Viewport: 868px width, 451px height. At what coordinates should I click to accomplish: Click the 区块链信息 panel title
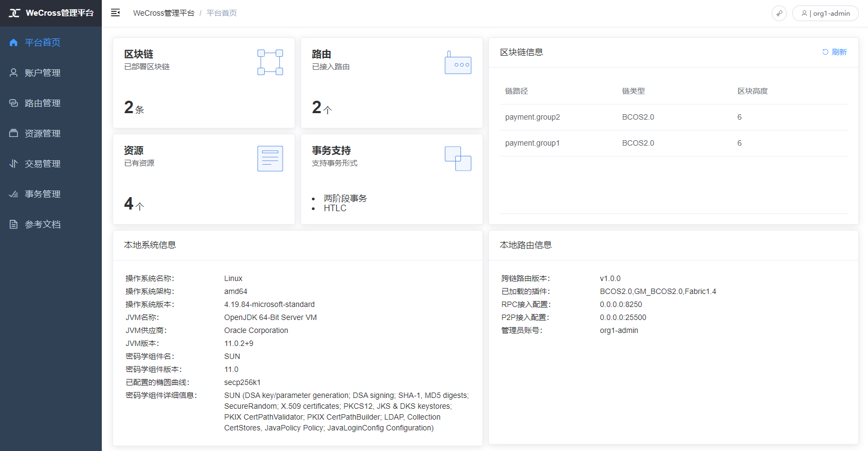coord(521,52)
